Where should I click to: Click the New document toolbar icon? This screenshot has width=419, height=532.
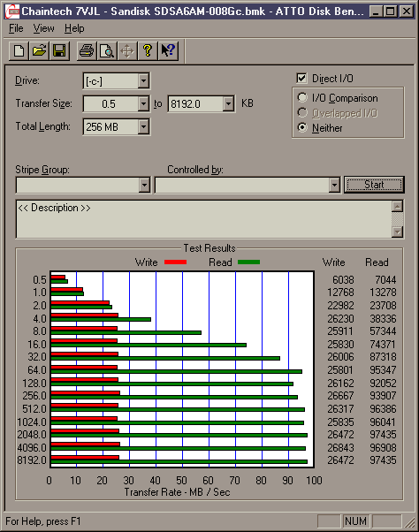coord(19,51)
